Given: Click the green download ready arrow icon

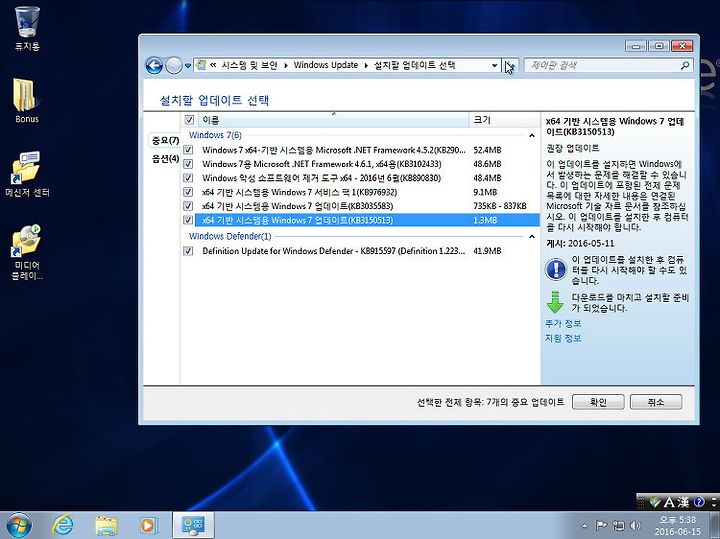Looking at the screenshot, I should click(556, 302).
